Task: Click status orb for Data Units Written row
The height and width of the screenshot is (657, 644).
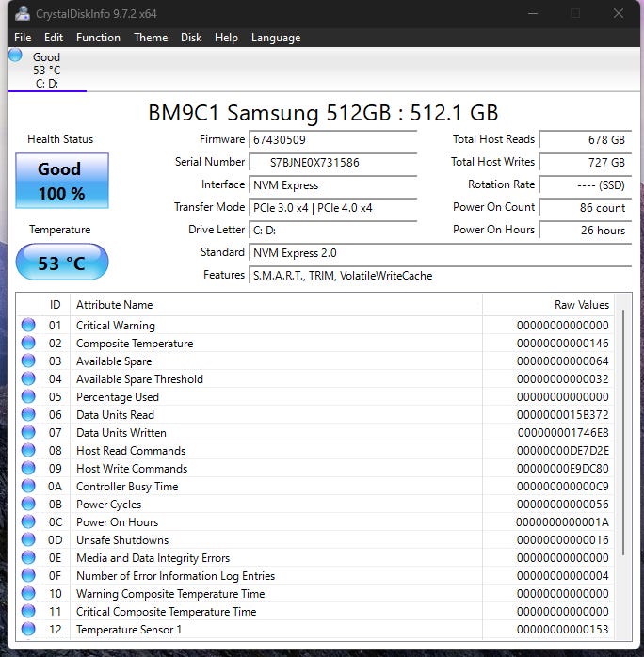Action: pyautogui.click(x=28, y=432)
